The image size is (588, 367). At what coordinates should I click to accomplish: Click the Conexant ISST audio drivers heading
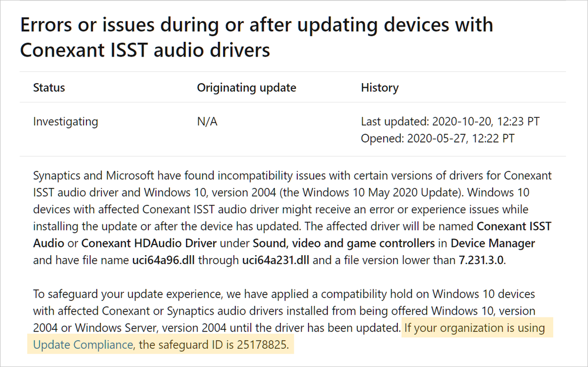256,37
